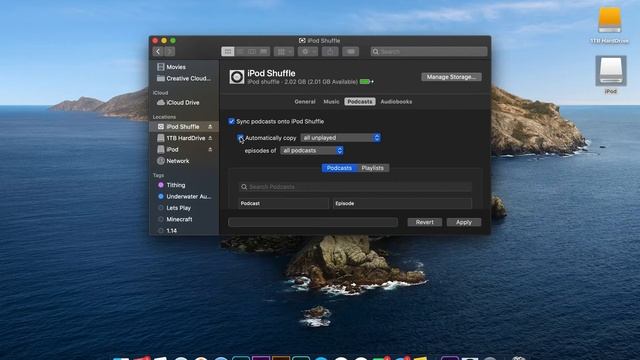The height and width of the screenshot is (360, 640).
Task: Click the Edit Tags toolbar icon
Action: click(351, 51)
